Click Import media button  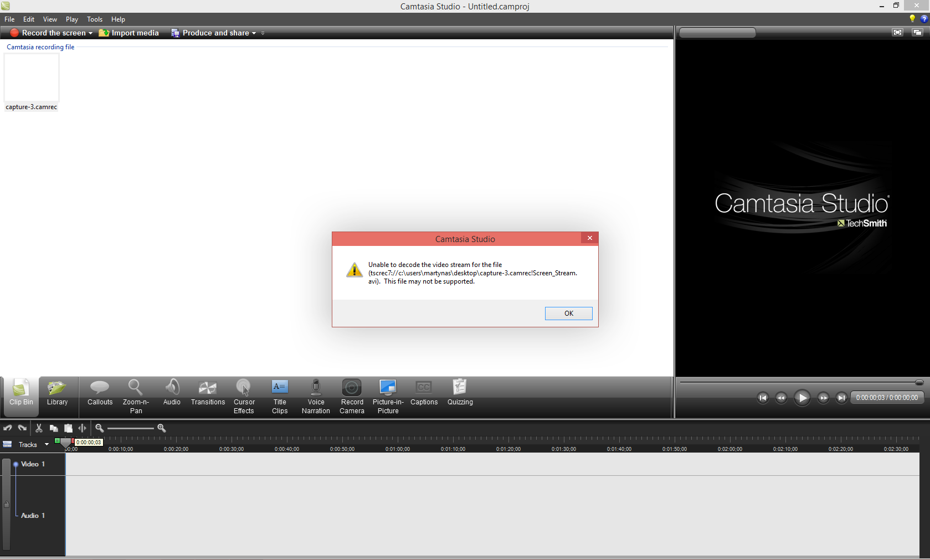(129, 33)
